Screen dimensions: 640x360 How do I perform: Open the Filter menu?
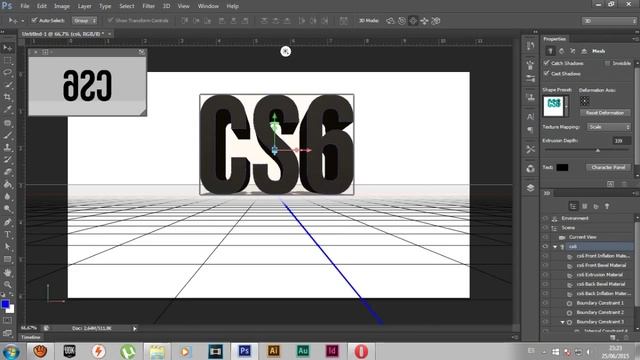tap(149, 6)
